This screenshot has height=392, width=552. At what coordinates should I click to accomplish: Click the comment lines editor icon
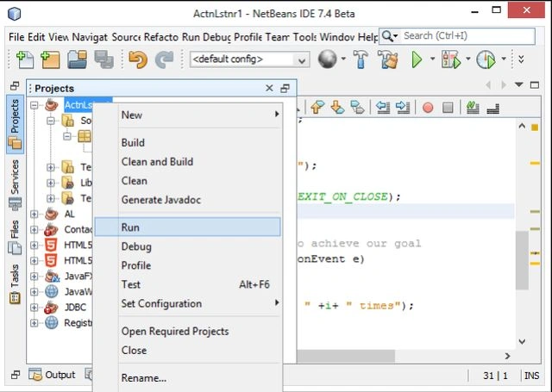coord(473,107)
